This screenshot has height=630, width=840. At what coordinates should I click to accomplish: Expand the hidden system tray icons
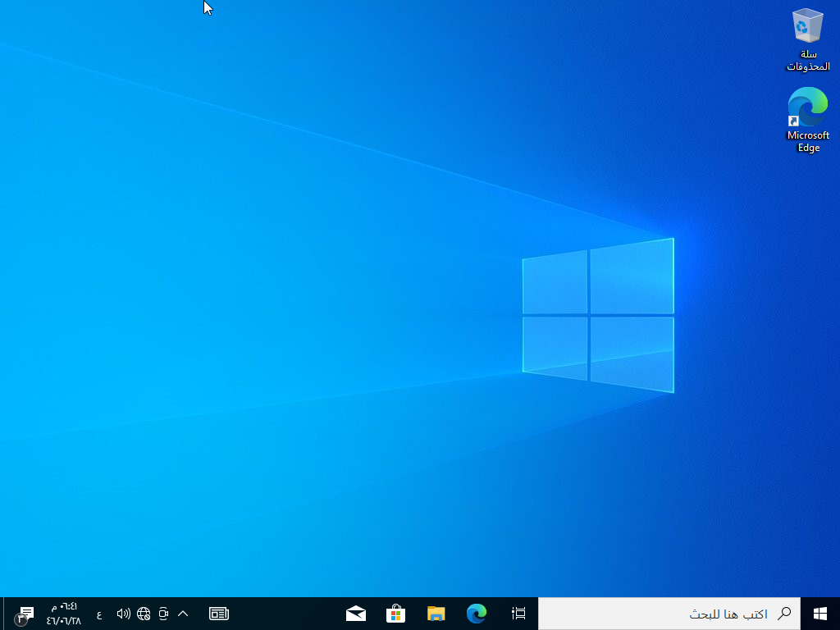pos(183,613)
